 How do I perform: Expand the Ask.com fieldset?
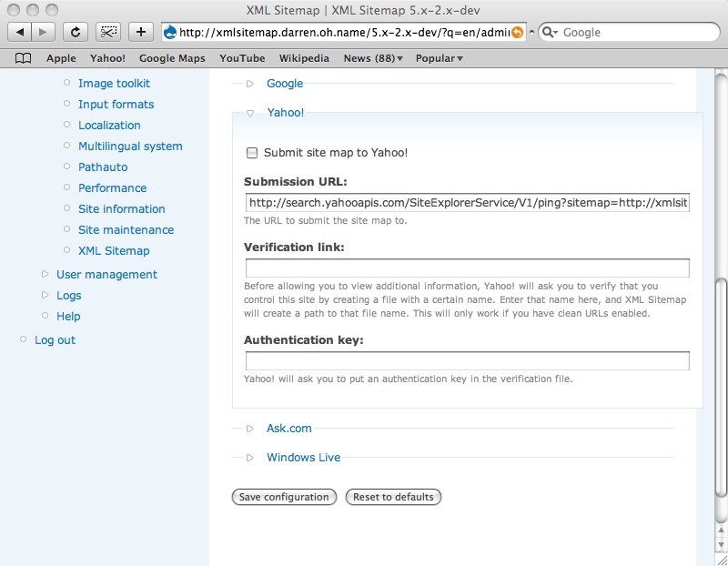(x=288, y=428)
